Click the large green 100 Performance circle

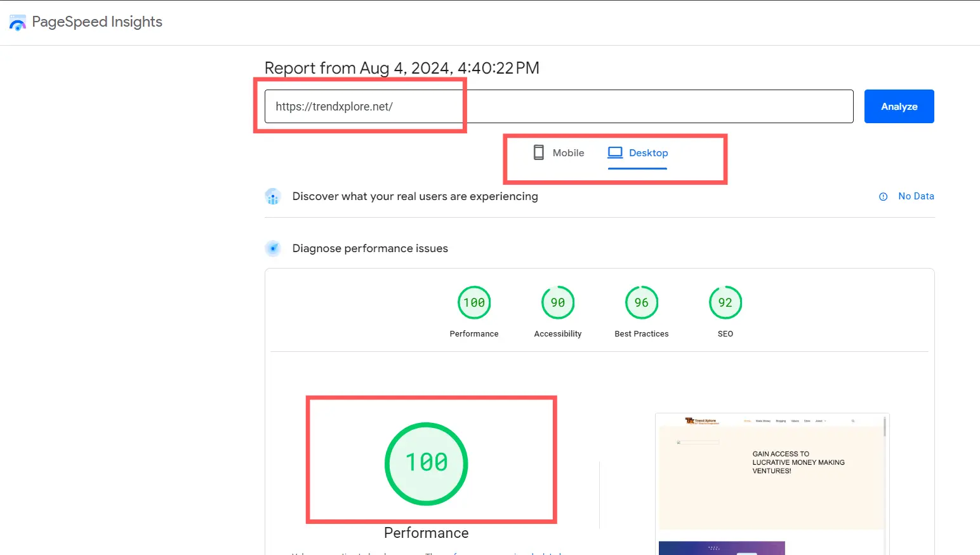426,462
